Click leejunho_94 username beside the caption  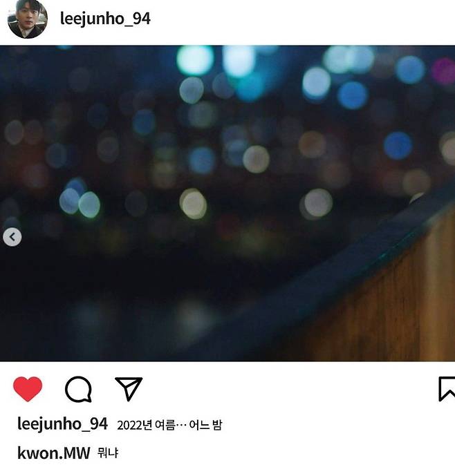click(x=62, y=423)
